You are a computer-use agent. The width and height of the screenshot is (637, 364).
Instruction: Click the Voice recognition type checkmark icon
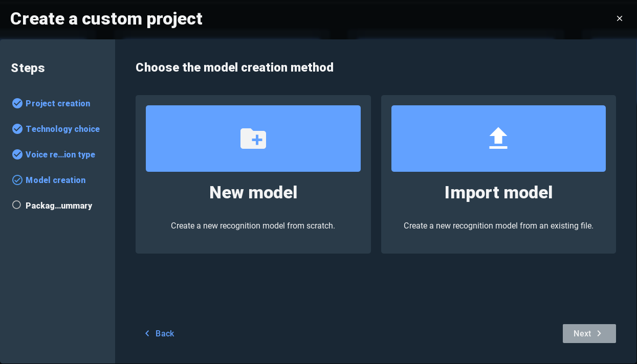17,154
